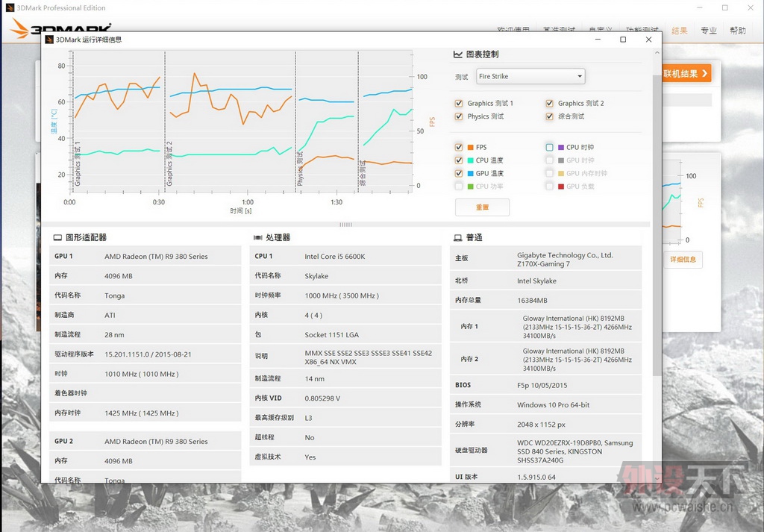Screen dimensions: 764x532
Task: Open the 帮助 tab in main window
Action: (x=738, y=31)
